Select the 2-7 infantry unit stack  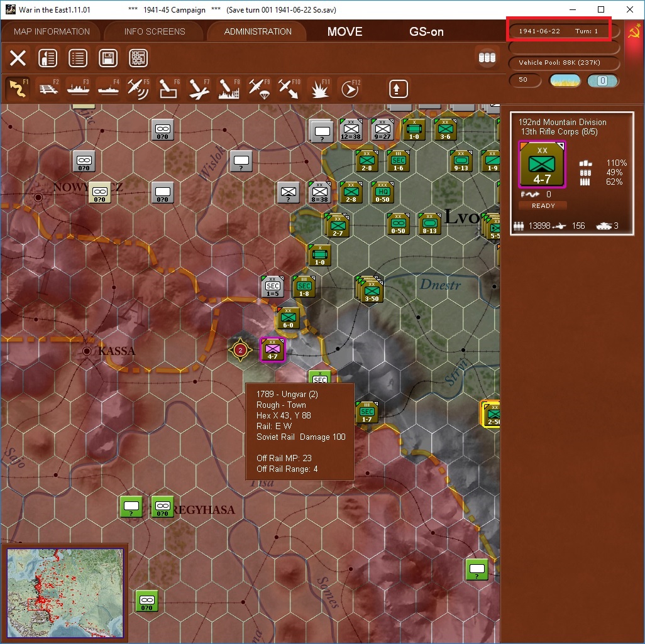(x=337, y=225)
